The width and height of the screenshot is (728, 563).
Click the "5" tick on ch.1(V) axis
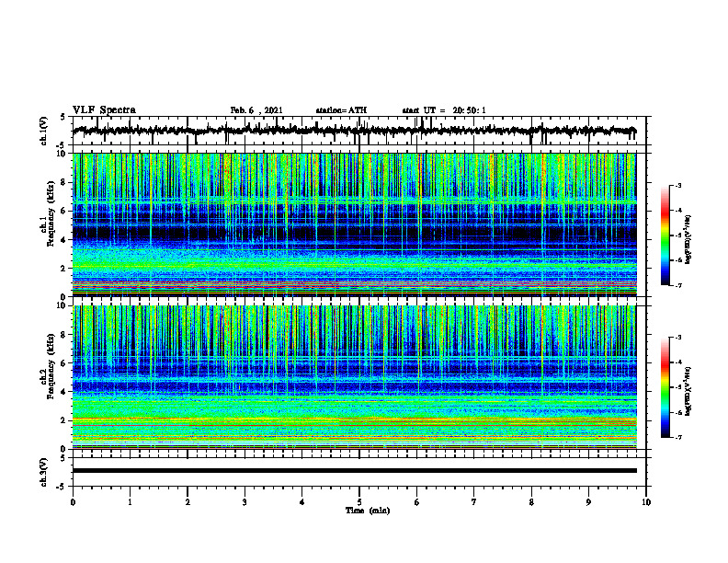tap(63, 118)
